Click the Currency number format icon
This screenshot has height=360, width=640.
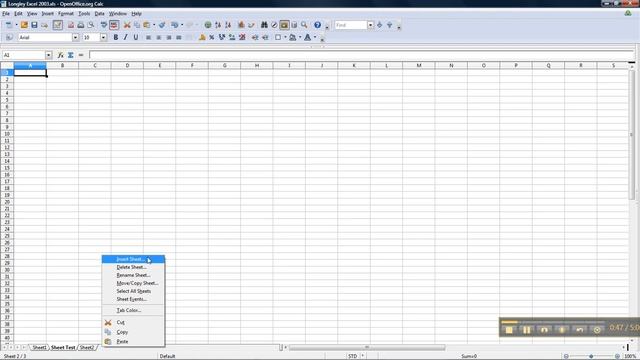point(202,38)
